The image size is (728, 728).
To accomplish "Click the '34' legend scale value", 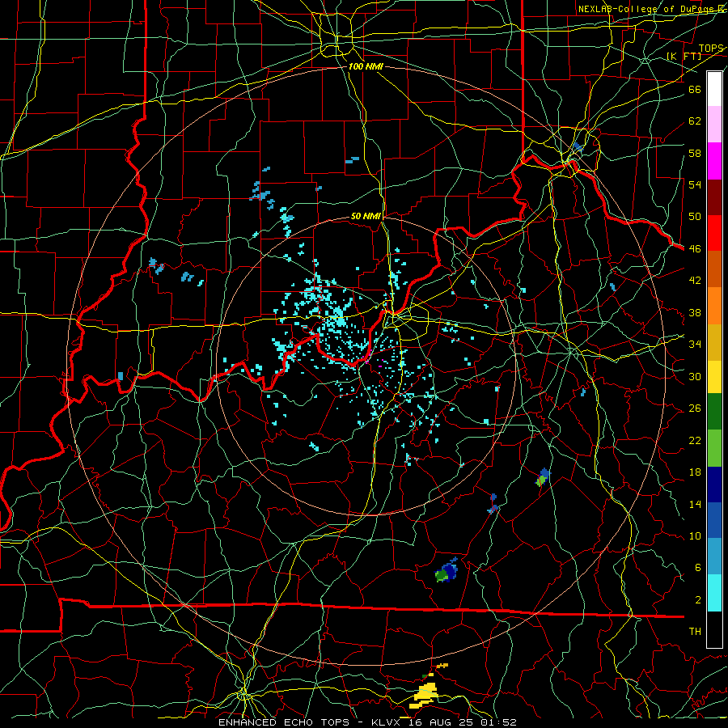I will [695, 344].
